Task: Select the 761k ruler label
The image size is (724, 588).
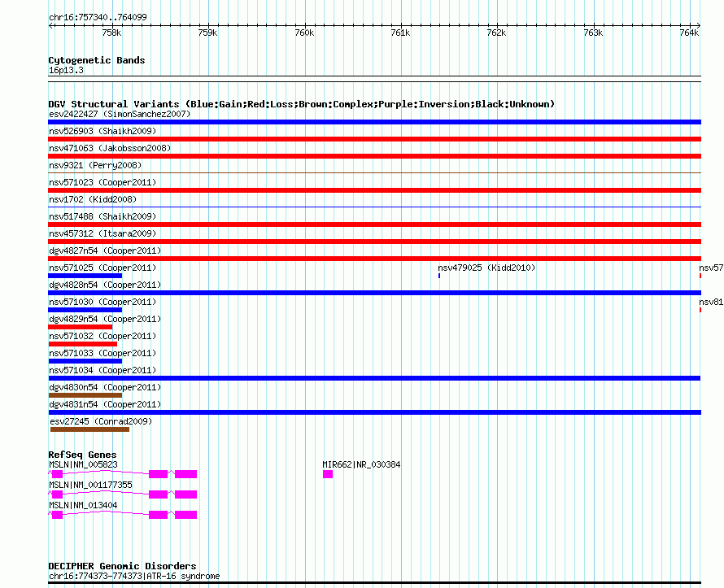Action: 400,33
